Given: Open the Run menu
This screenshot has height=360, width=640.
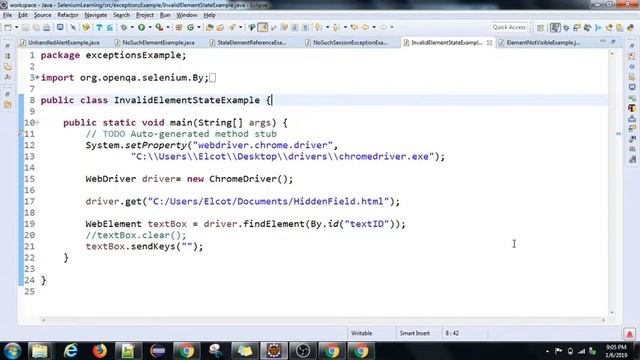Looking at the screenshot, I should click(165, 15).
